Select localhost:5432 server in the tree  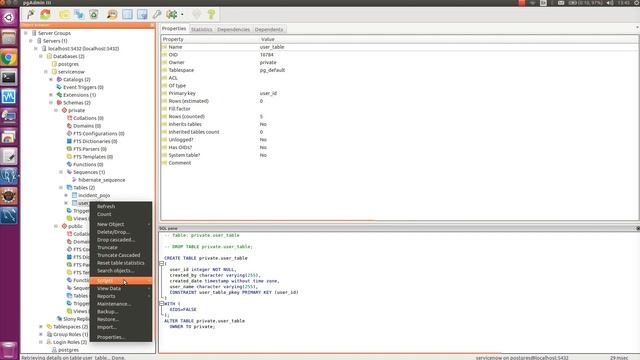tap(83, 49)
